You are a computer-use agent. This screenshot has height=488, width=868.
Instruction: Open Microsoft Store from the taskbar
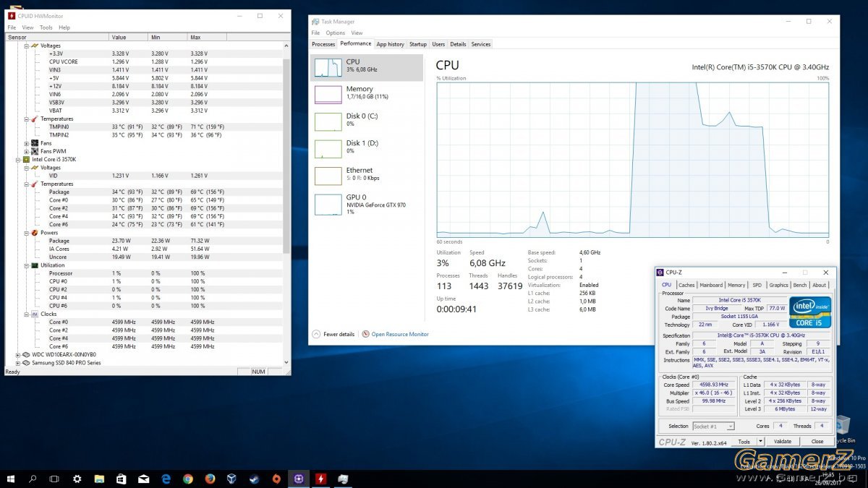(122, 479)
